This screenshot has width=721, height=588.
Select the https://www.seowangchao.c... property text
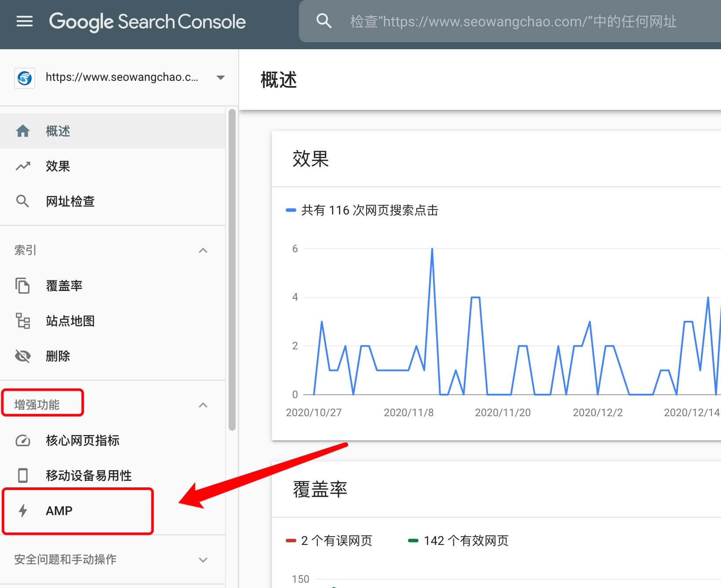(122, 77)
